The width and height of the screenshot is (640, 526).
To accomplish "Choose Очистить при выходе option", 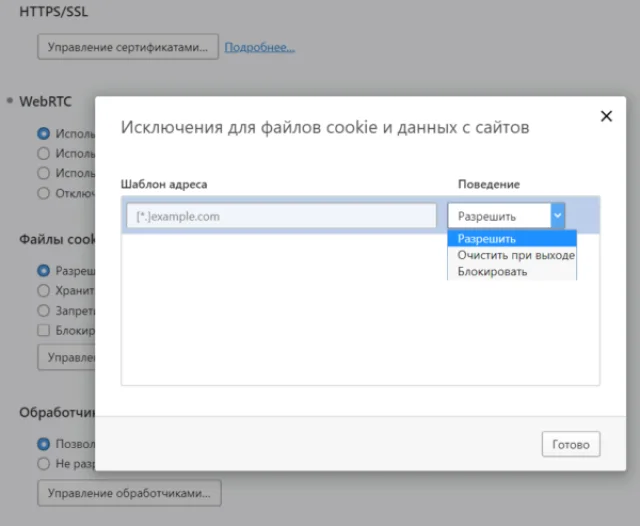I will [512, 255].
